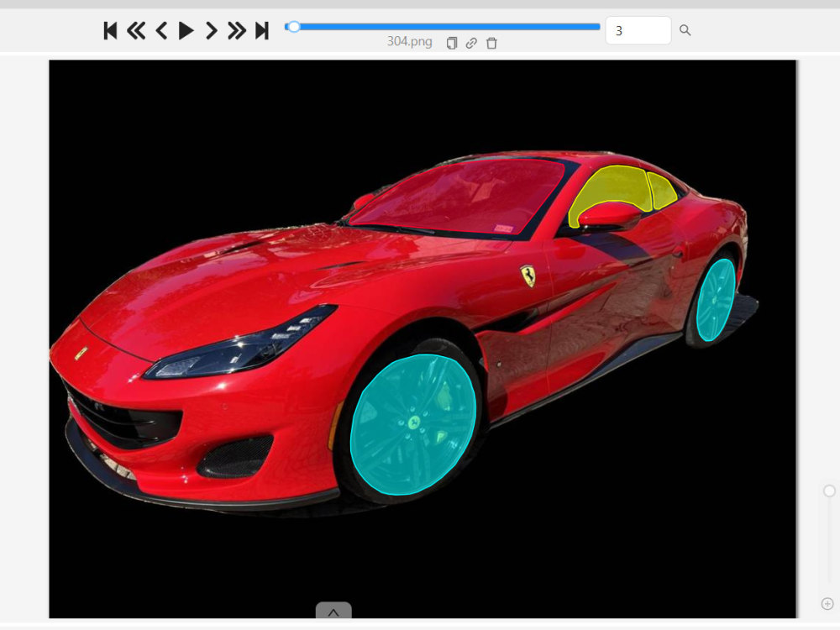The image size is (840, 630).
Task: Click the vertical zoom slider handle
Action: (829, 491)
